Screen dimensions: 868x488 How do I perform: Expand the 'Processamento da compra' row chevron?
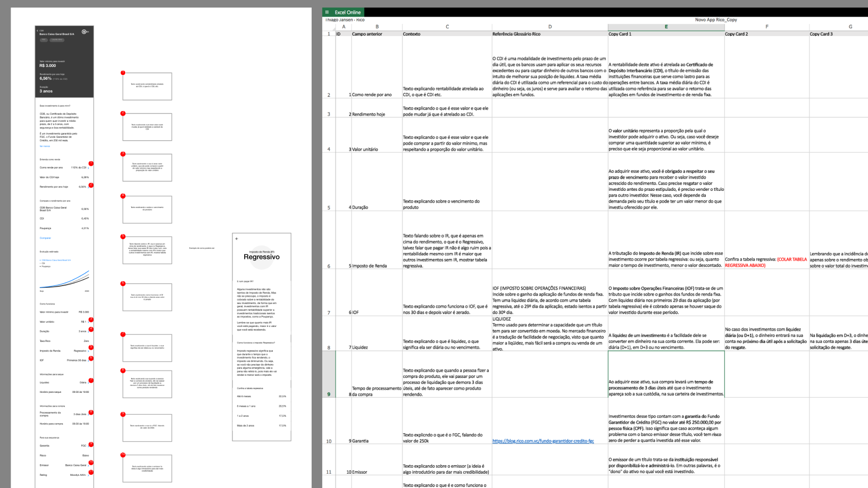[x=89, y=414]
